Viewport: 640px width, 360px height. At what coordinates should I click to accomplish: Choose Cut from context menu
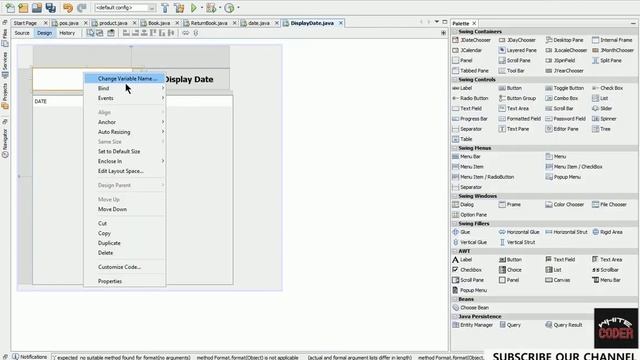(x=124, y=223)
